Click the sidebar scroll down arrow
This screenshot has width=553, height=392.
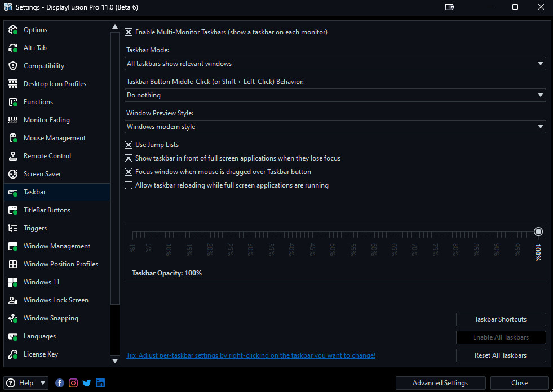point(115,360)
